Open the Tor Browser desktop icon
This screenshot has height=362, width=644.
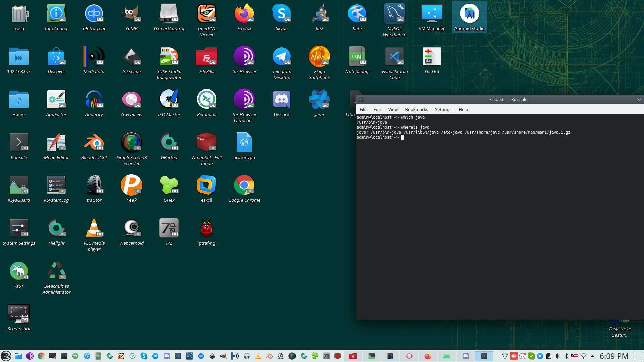click(x=244, y=57)
